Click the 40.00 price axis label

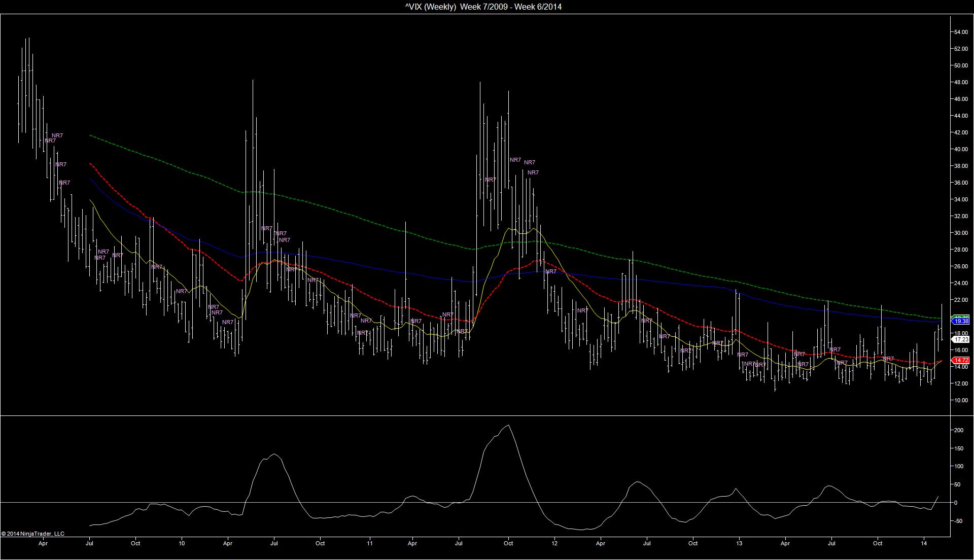[961, 149]
